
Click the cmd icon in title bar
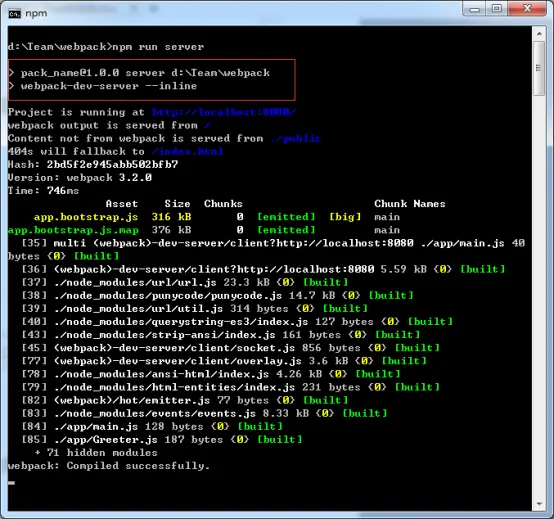[x=14, y=14]
